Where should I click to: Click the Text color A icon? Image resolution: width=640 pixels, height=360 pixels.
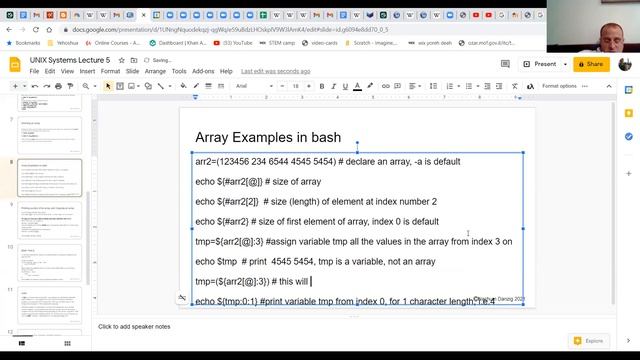tap(358, 86)
